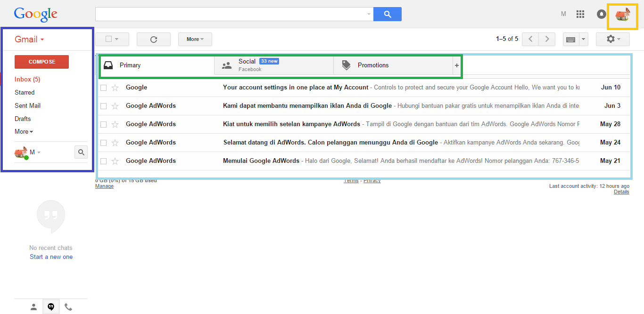Image resolution: width=644 pixels, height=314 pixels.
Task: Open the notifications bell icon
Action: 601,14
